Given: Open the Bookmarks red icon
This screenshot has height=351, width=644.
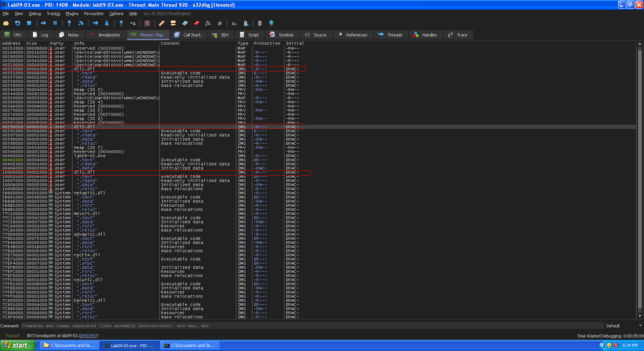Looking at the screenshot, I should pos(197,23).
